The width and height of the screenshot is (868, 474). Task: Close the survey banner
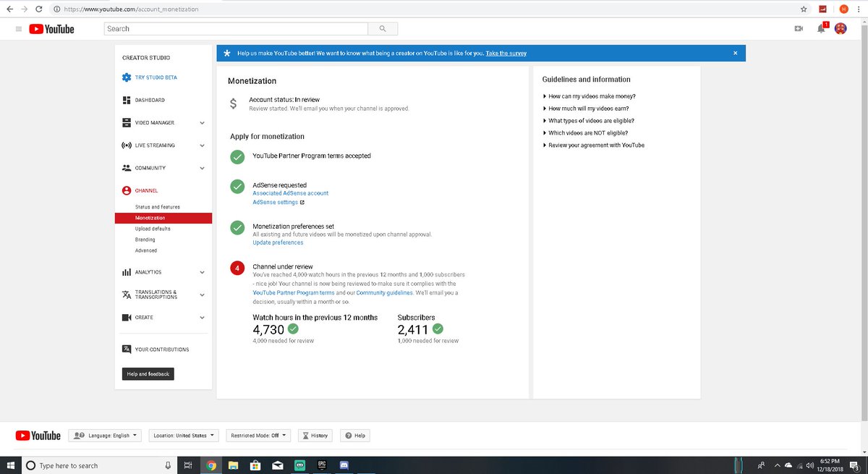point(735,53)
